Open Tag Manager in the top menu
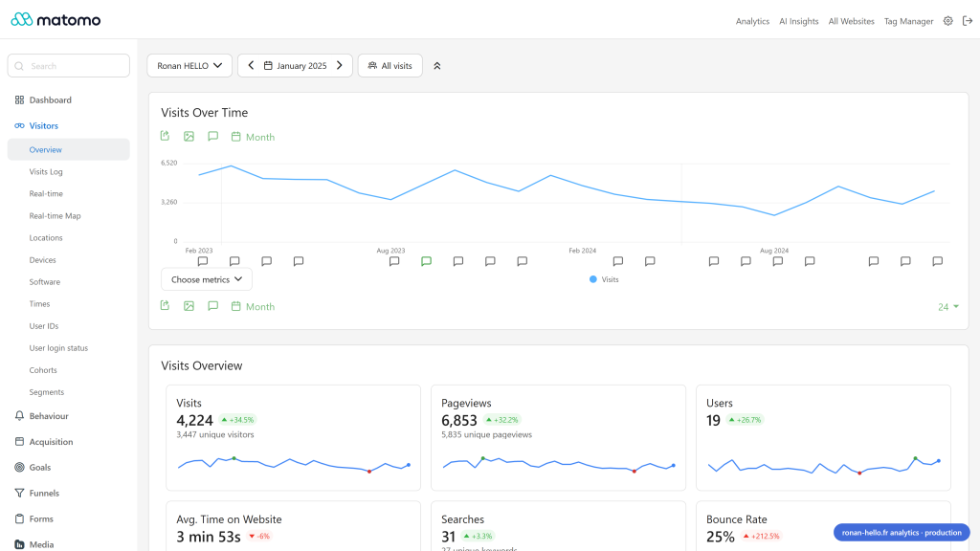 (909, 21)
